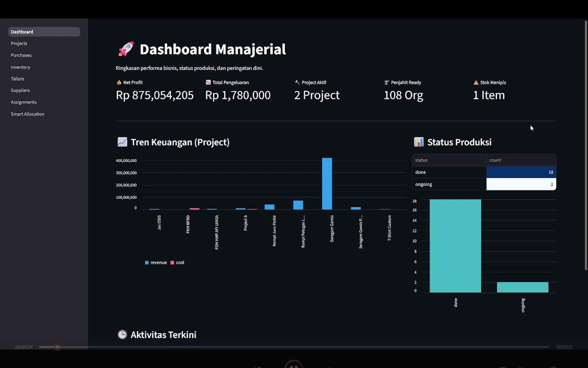Click the warning triangle by Stok Menipis
The image size is (588, 368).
point(476,82)
